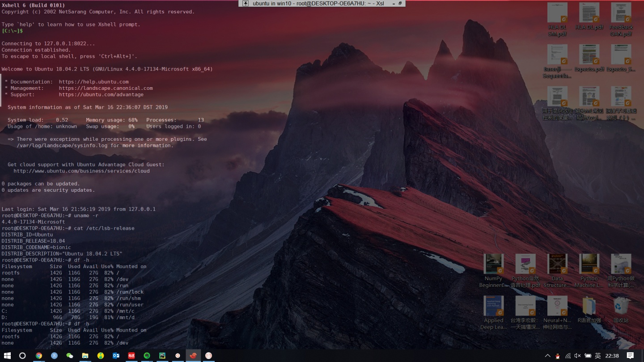
Task: Expand hidden system tray icons chevron
Action: pyautogui.click(x=547, y=356)
